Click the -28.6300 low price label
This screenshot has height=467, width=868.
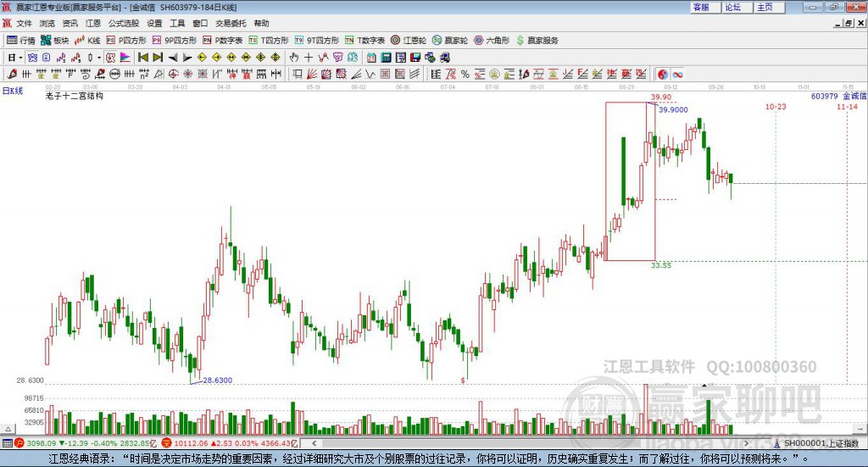tap(218, 381)
